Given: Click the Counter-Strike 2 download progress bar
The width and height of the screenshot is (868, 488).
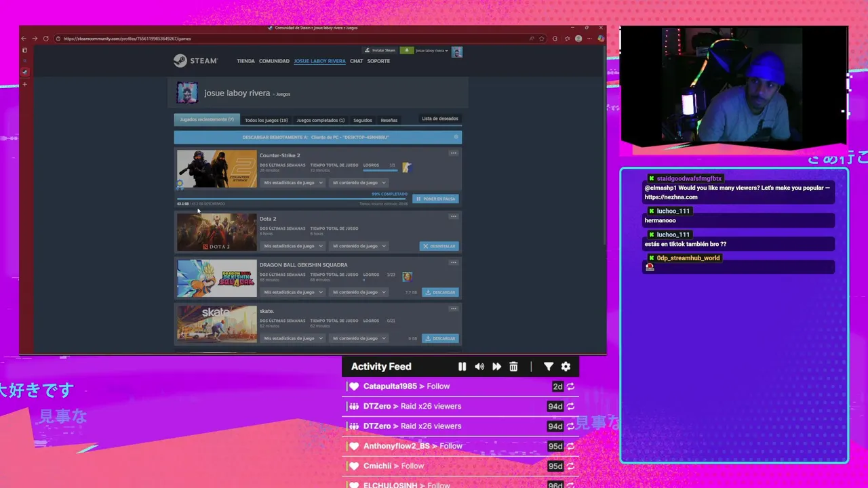Looking at the screenshot, I should click(x=292, y=199).
